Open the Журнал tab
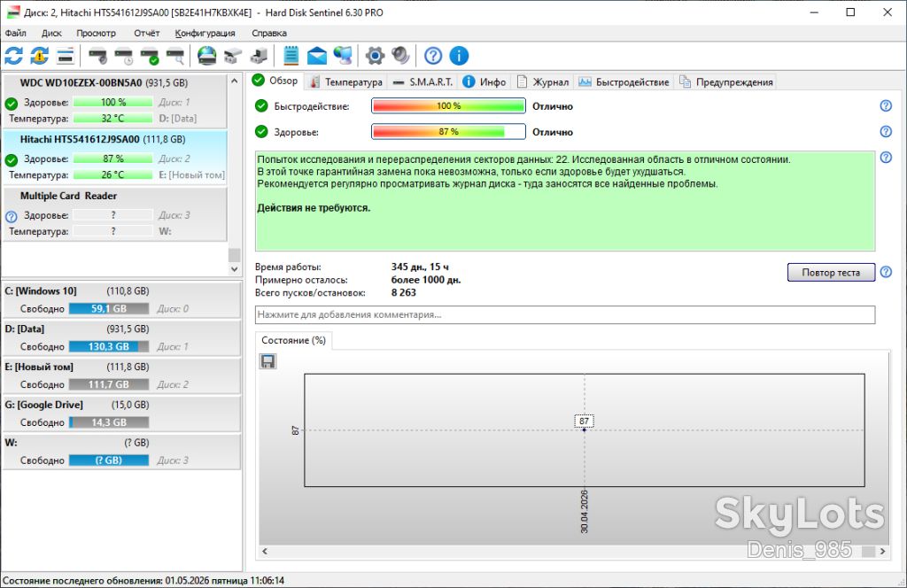Viewport: 907px width, 588px height. point(543,82)
